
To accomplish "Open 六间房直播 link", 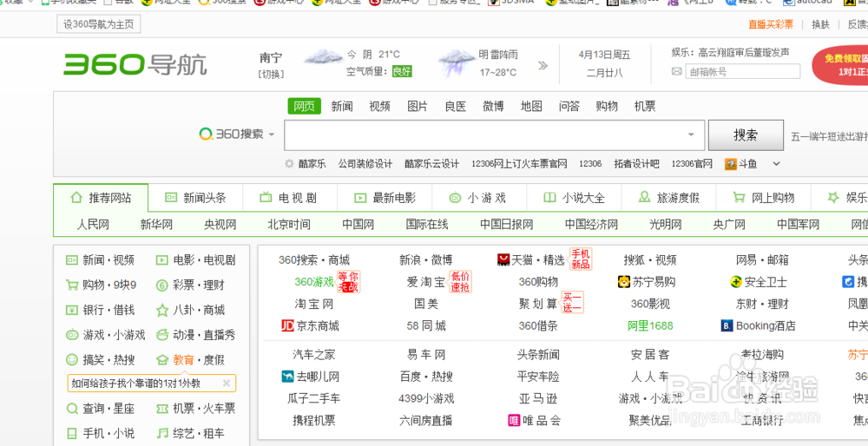I will (426, 421).
